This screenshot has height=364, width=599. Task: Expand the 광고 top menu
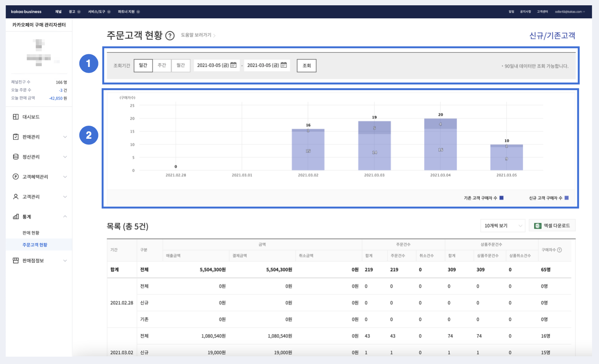pos(74,11)
